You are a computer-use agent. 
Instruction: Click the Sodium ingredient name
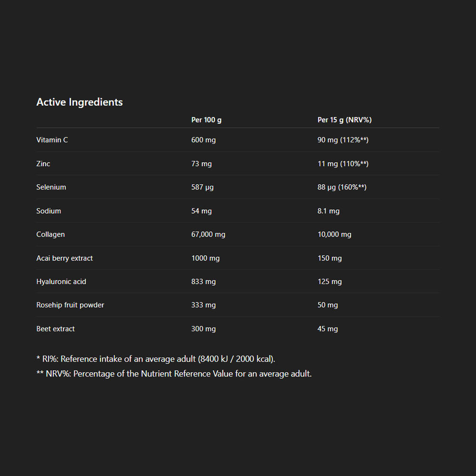coord(49,211)
